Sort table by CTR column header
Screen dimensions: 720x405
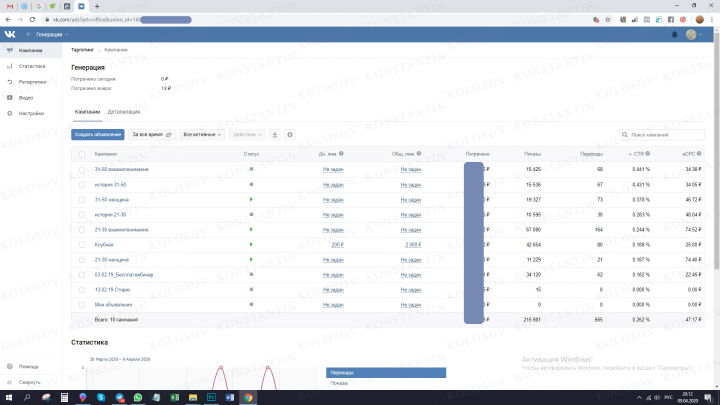(x=638, y=154)
